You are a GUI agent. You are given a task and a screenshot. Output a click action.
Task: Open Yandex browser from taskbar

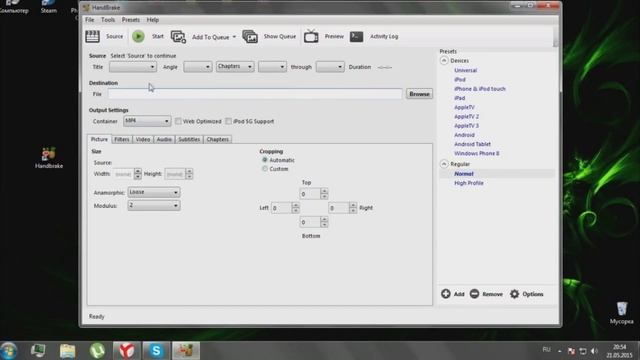[x=127, y=351]
